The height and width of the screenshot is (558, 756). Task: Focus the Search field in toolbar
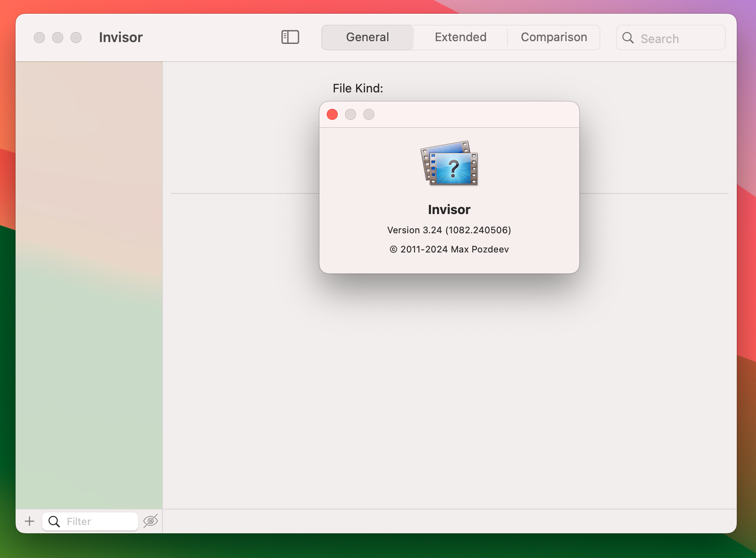[x=671, y=38]
